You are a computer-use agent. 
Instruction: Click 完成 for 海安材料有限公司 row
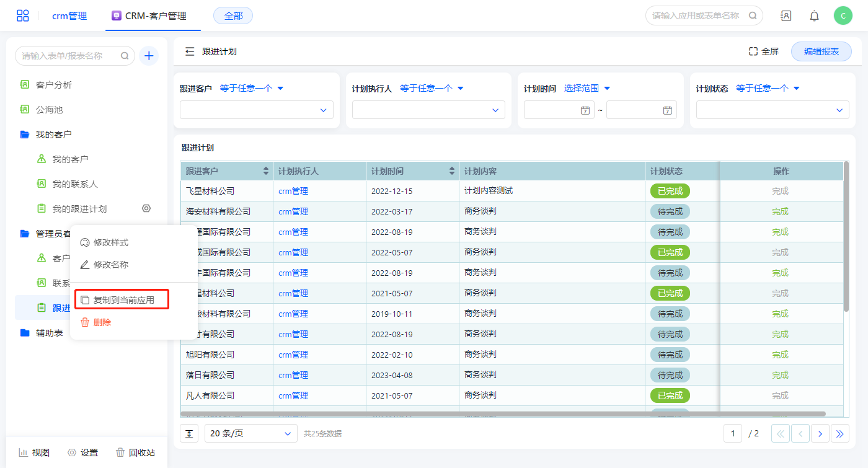pos(780,211)
